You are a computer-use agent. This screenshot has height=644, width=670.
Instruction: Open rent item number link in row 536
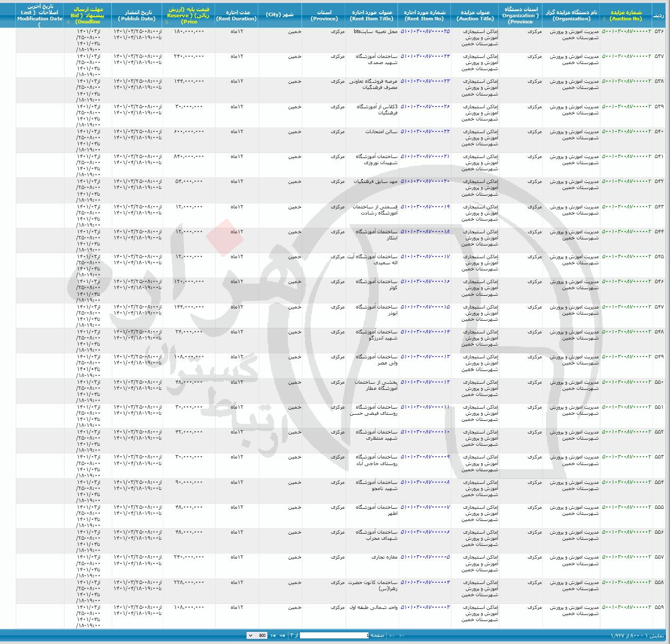(x=425, y=32)
